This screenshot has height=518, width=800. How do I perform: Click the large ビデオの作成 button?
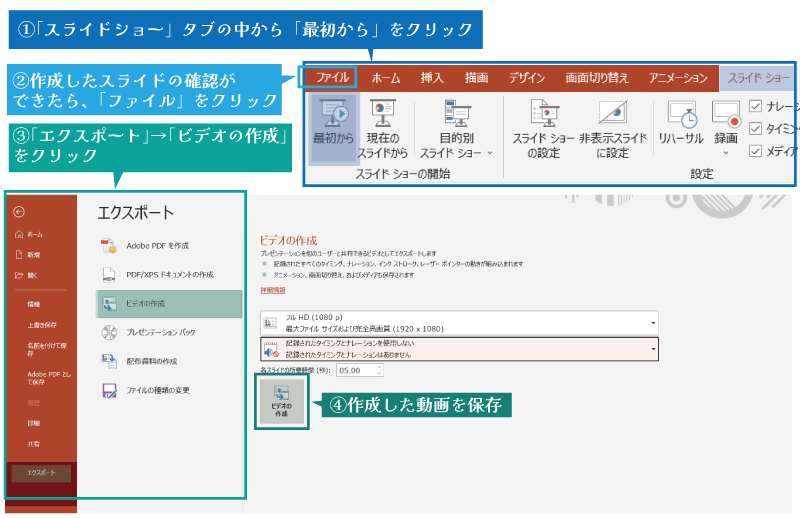[x=282, y=402]
